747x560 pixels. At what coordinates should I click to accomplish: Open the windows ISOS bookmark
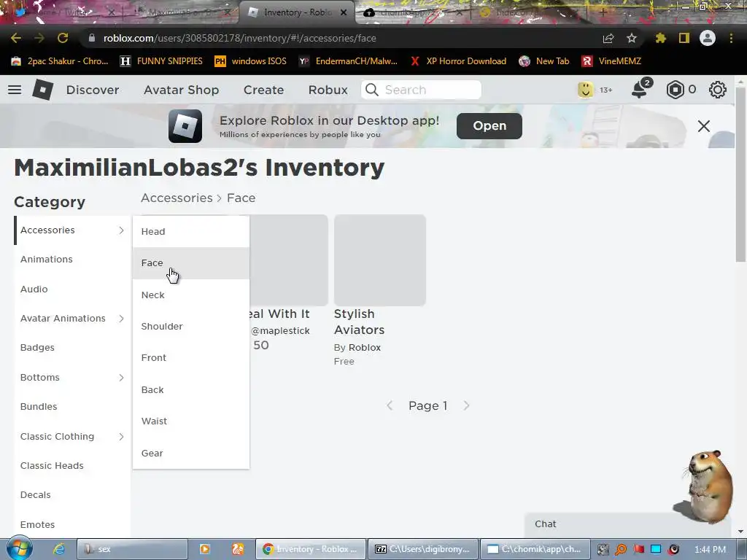(x=251, y=61)
